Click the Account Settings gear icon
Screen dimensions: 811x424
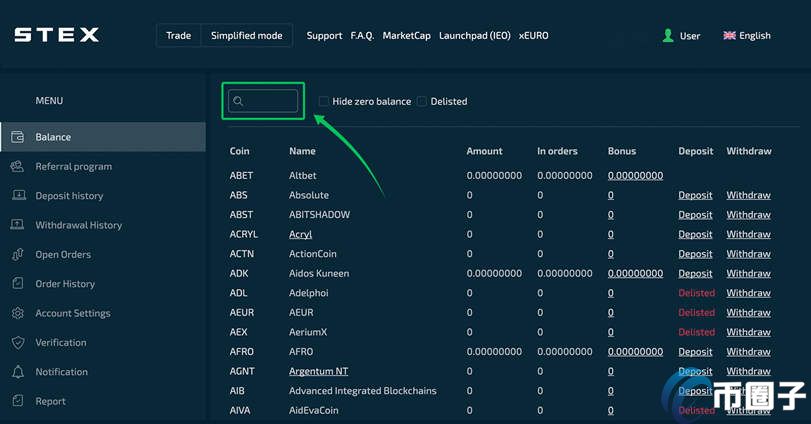tap(18, 313)
